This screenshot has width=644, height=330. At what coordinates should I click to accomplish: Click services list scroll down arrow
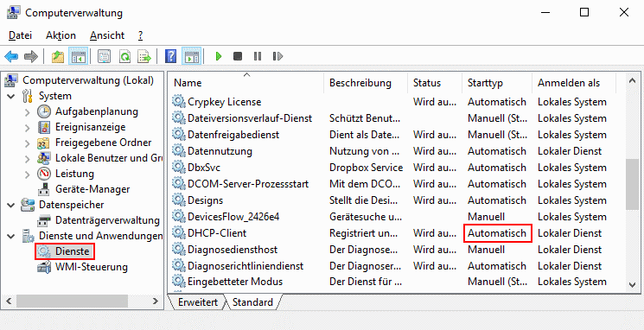coord(632,284)
